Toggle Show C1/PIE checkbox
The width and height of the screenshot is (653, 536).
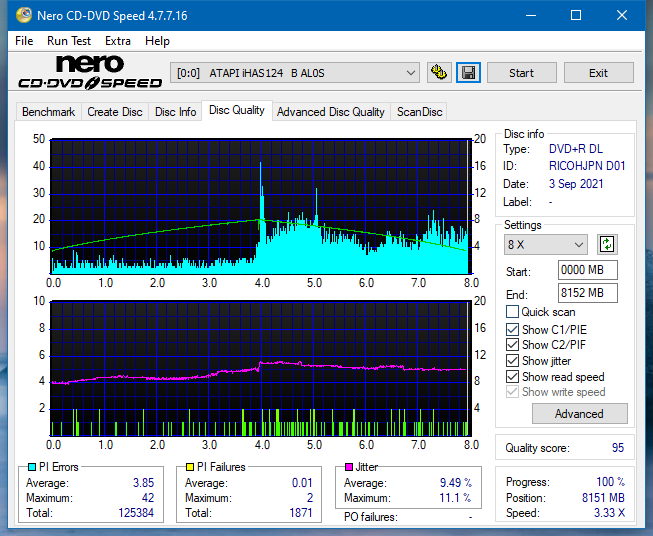[512, 329]
